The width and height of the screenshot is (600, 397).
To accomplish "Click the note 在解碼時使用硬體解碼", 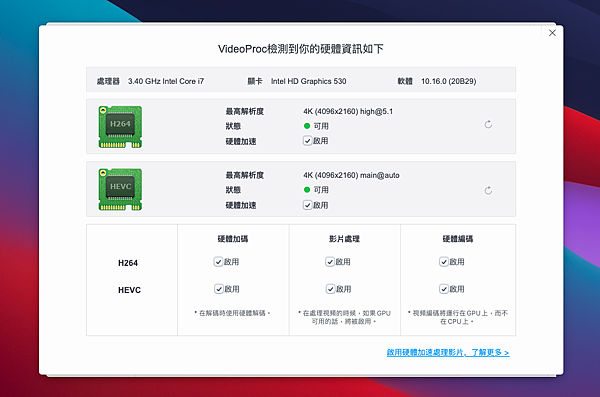I will [x=232, y=313].
